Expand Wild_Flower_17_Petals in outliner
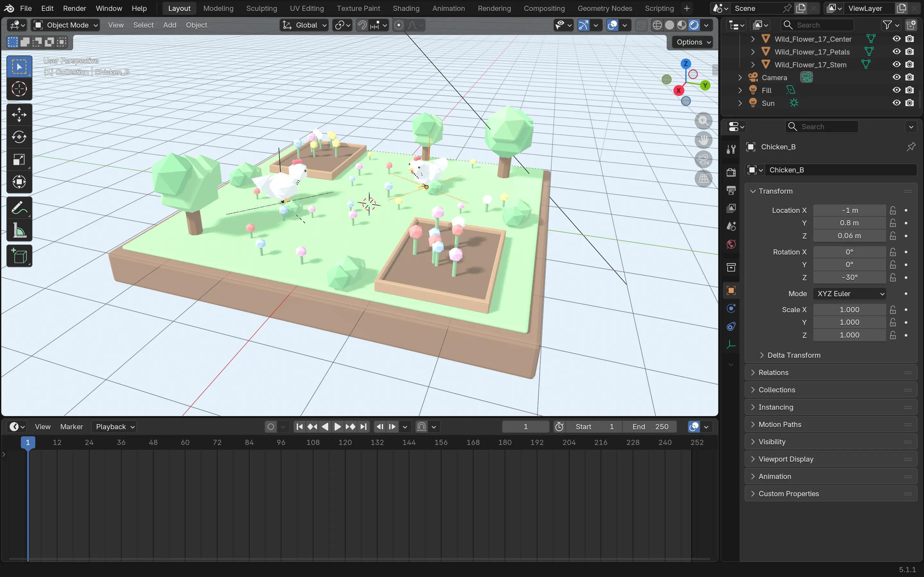The width and height of the screenshot is (924, 577). pos(753,52)
